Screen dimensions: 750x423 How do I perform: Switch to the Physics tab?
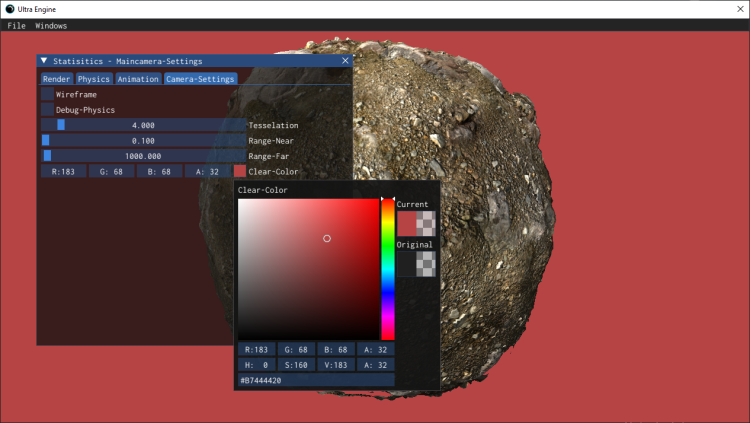pos(94,79)
